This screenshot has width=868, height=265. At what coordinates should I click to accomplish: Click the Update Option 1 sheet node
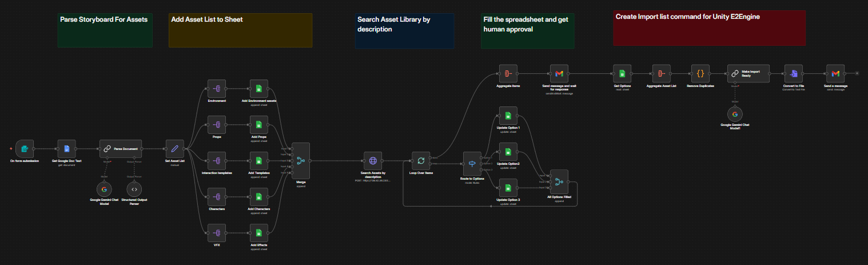pos(508,116)
